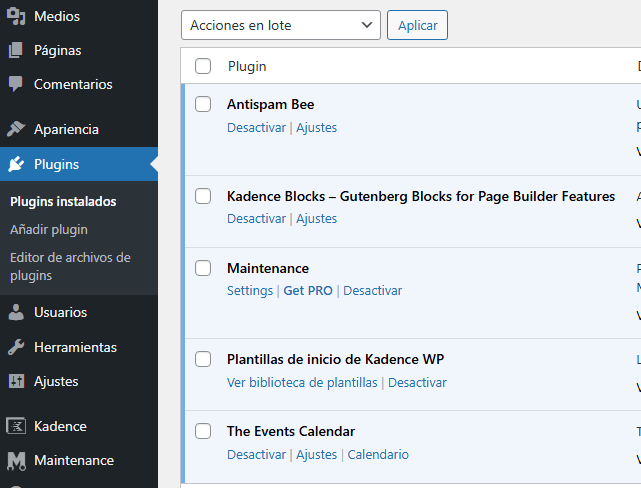
Task: Click the Usuarios person icon
Action: pyautogui.click(x=16, y=312)
